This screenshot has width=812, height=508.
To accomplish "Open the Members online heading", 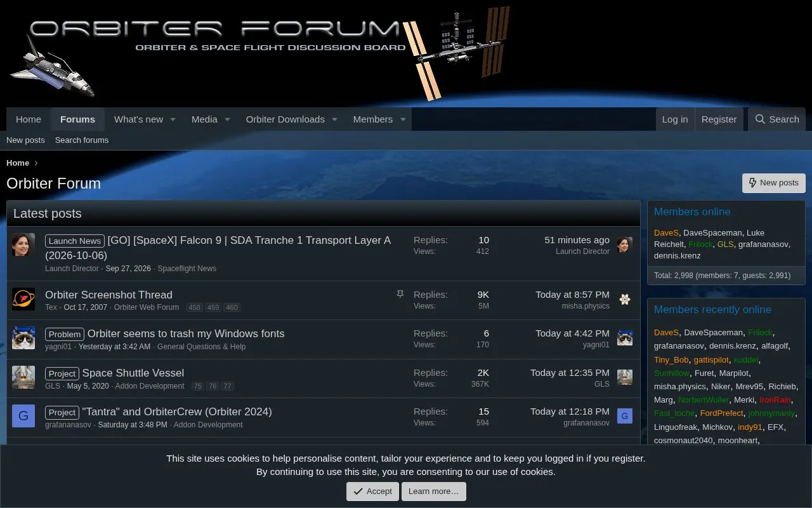I will point(692,211).
